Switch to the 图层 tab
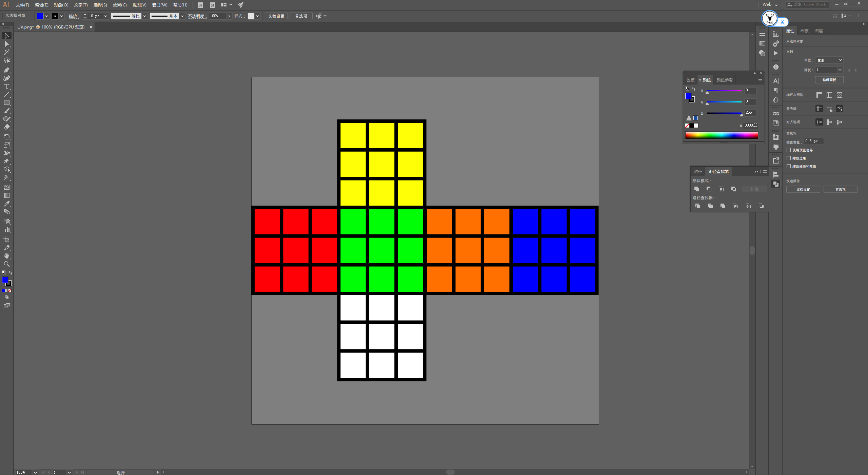The image size is (868, 475). click(818, 31)
